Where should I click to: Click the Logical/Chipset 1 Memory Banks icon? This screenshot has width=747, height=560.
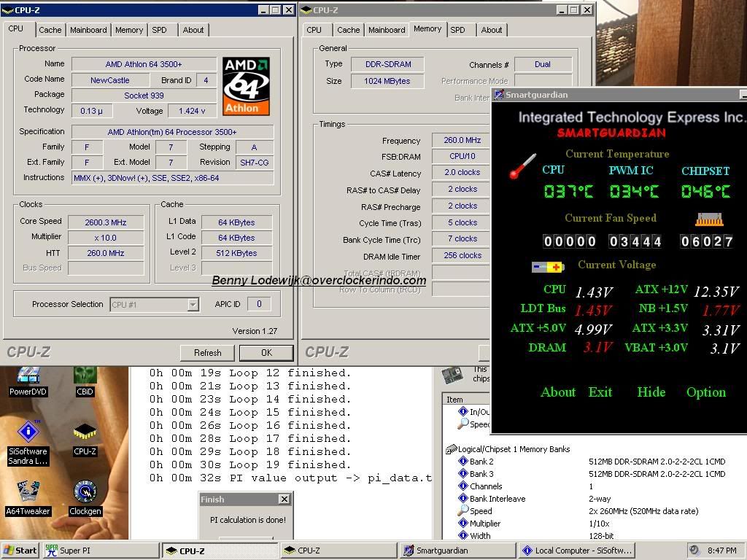point(451,449)
